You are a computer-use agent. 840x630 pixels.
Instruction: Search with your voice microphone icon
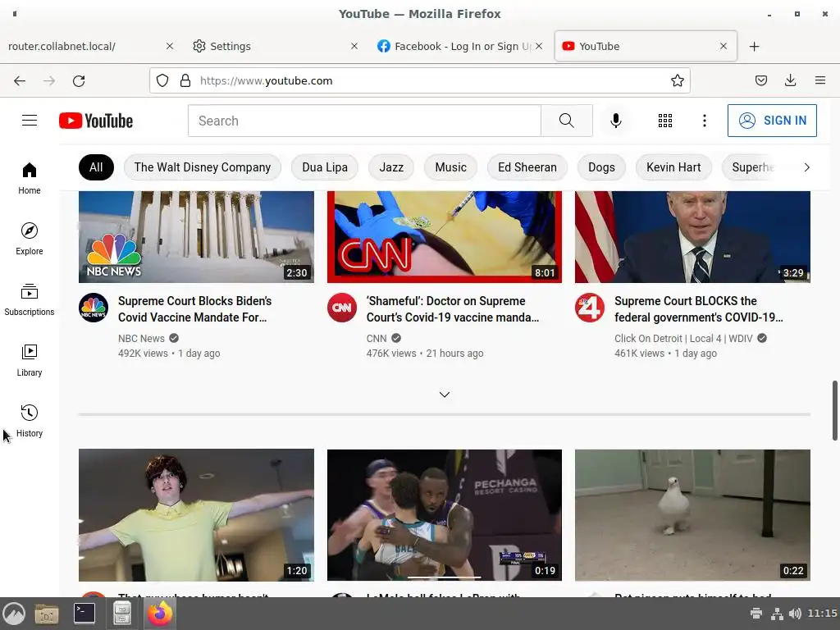point(616,121)
